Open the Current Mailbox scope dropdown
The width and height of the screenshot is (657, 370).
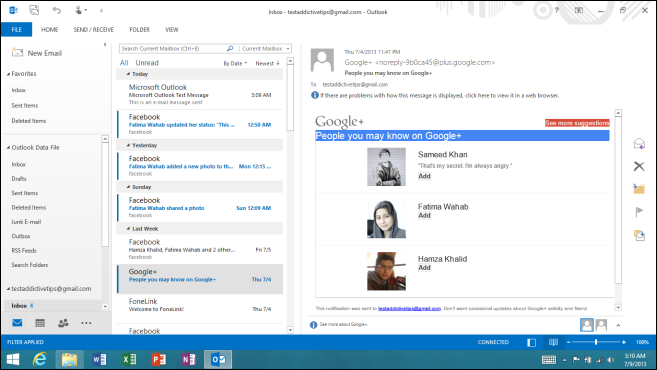265,49
